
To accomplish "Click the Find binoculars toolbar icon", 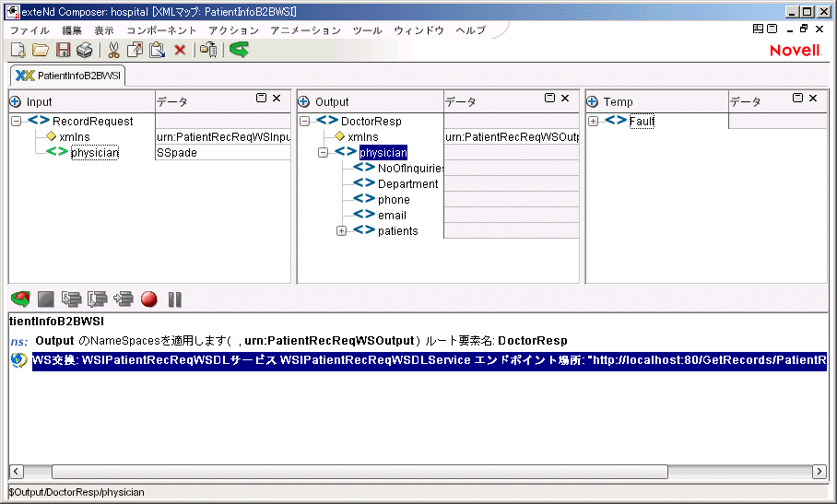I will point(208,50).
